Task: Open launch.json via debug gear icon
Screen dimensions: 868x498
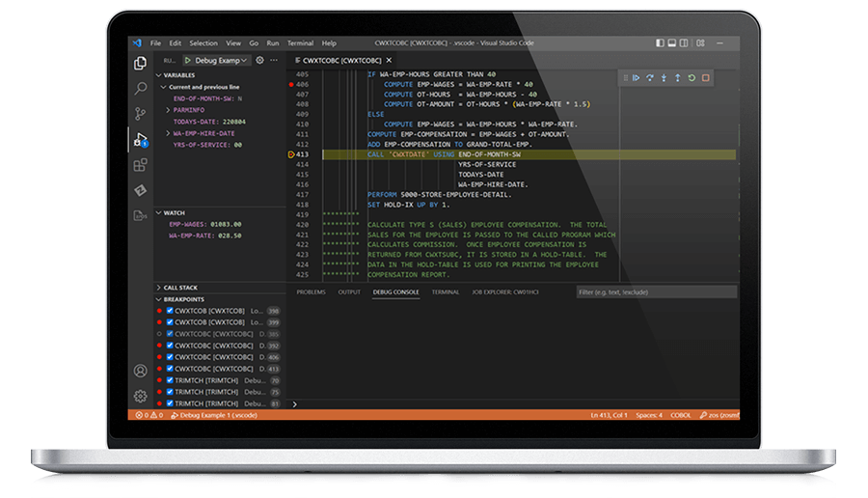Action: (x=259, y=60)
